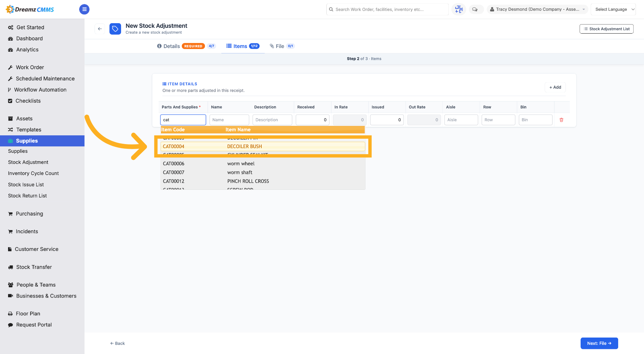644x354 pixels.
Task: Click the Workflow Automation branch icon
Action: pos(9,90)
